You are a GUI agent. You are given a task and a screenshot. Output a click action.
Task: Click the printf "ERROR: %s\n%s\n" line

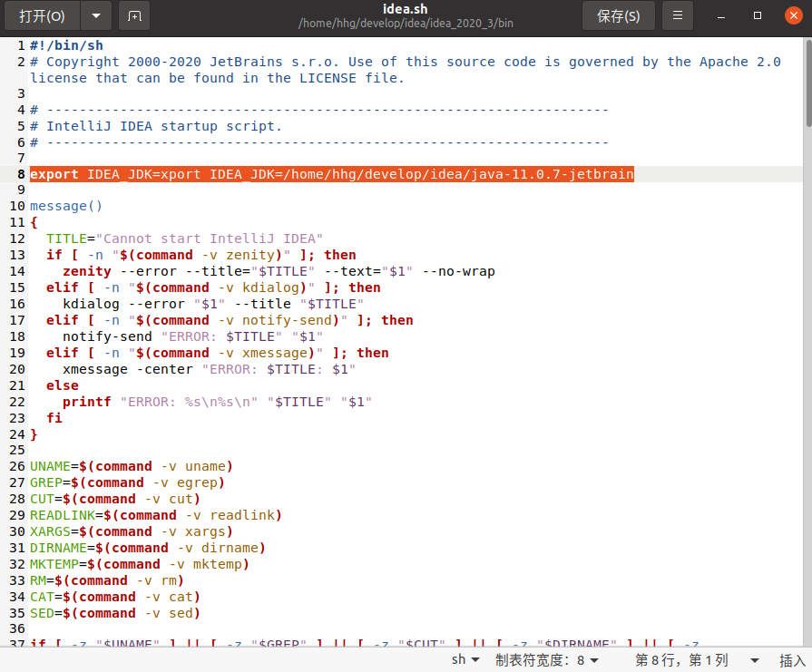[x=217, y=402]
